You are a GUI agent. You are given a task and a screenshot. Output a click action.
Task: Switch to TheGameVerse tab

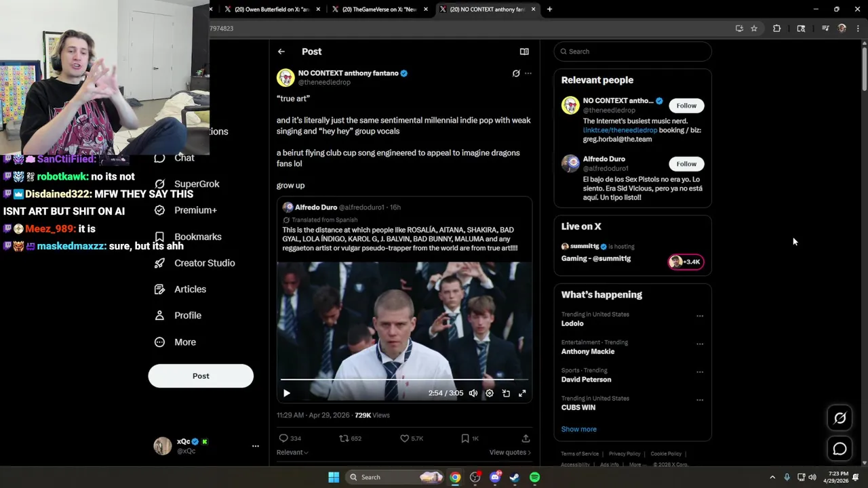[380, 9]
